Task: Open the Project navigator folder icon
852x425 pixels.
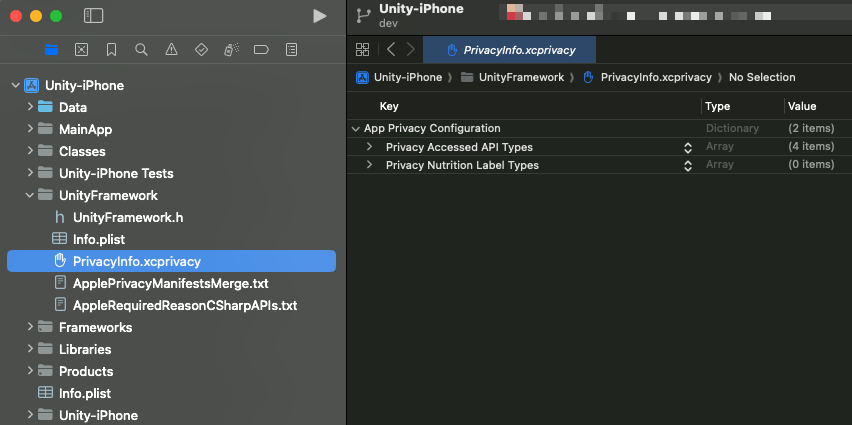Action: 51,50
